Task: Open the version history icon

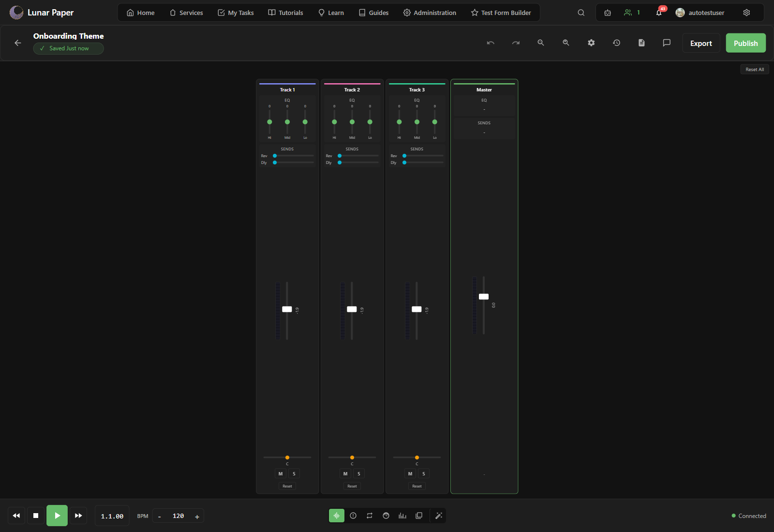Action: pyautogui.click(x=616, y=43)
